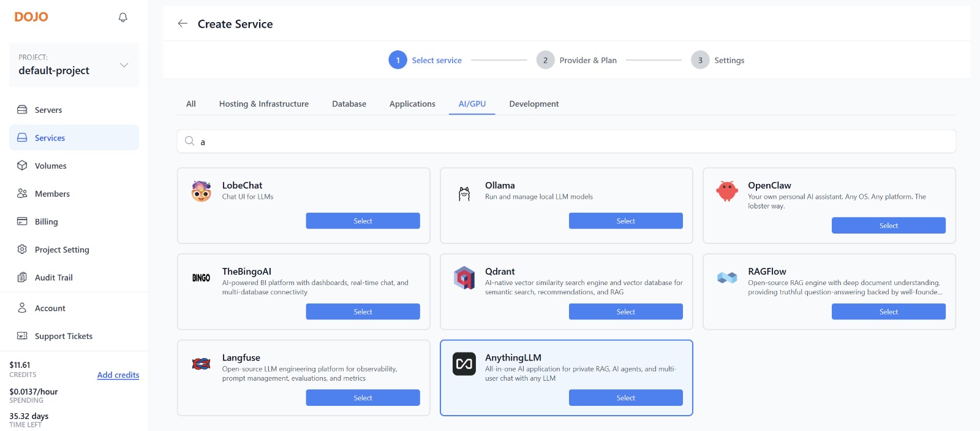Image resolution: width=980 pixels, height=431 pixels.
Task: Click 'Run and manage local LLM models' text
Action: point(539,197)
